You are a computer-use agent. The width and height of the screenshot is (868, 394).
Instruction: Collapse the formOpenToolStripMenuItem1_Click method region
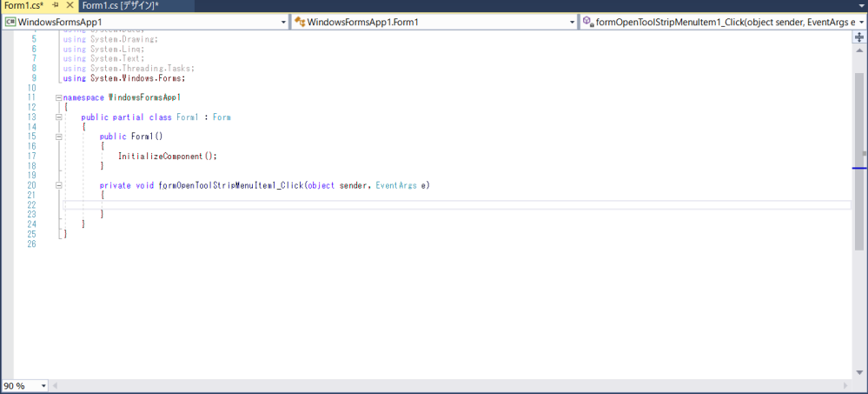59,185
